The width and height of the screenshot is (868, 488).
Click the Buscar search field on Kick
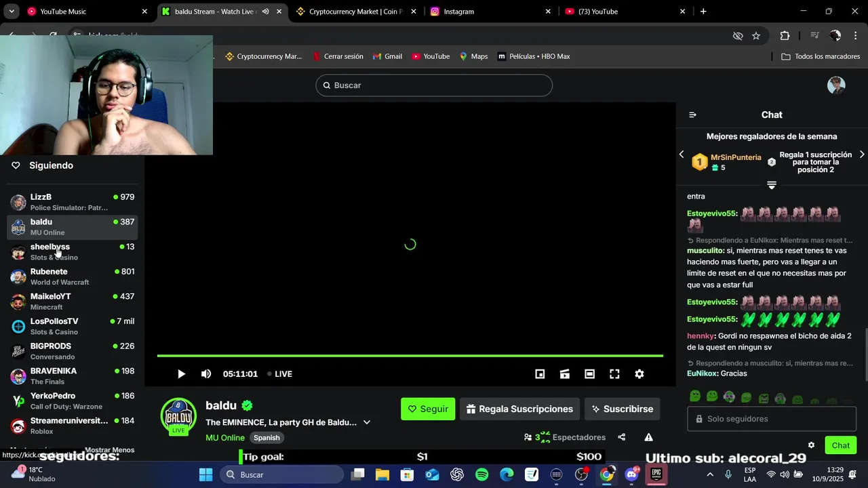434,85
